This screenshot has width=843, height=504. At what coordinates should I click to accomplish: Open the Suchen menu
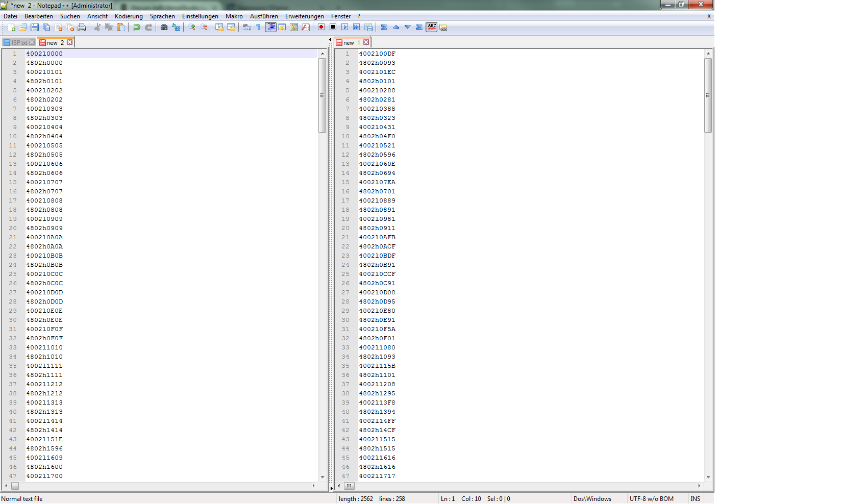[70, 16]
